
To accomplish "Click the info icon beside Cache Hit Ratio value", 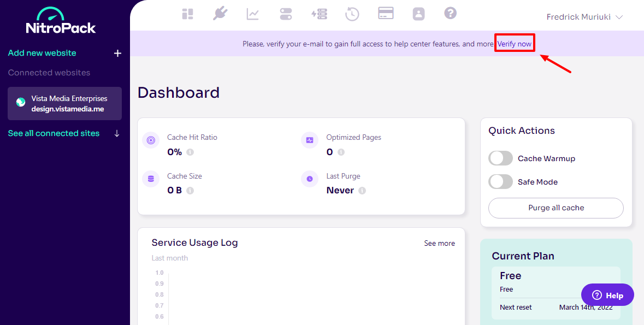I will [190, 152].
